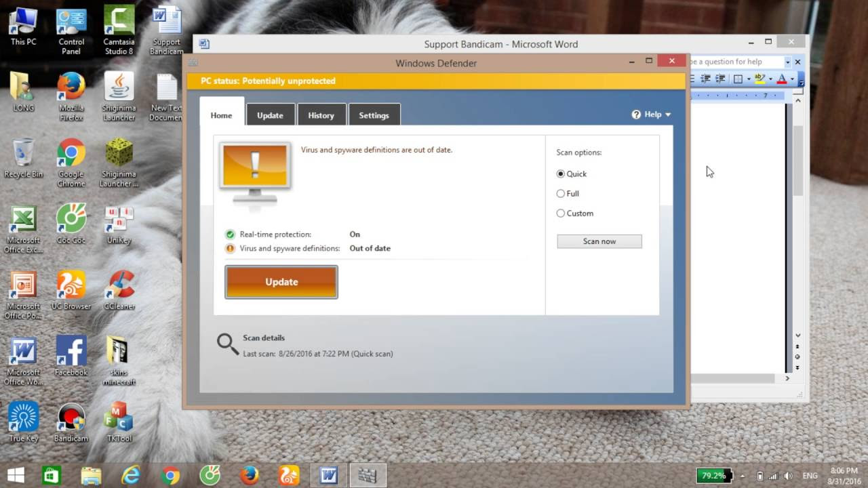Click the orange Update button
This screenshot has height=488, width=868.
(x=281, y=282)
